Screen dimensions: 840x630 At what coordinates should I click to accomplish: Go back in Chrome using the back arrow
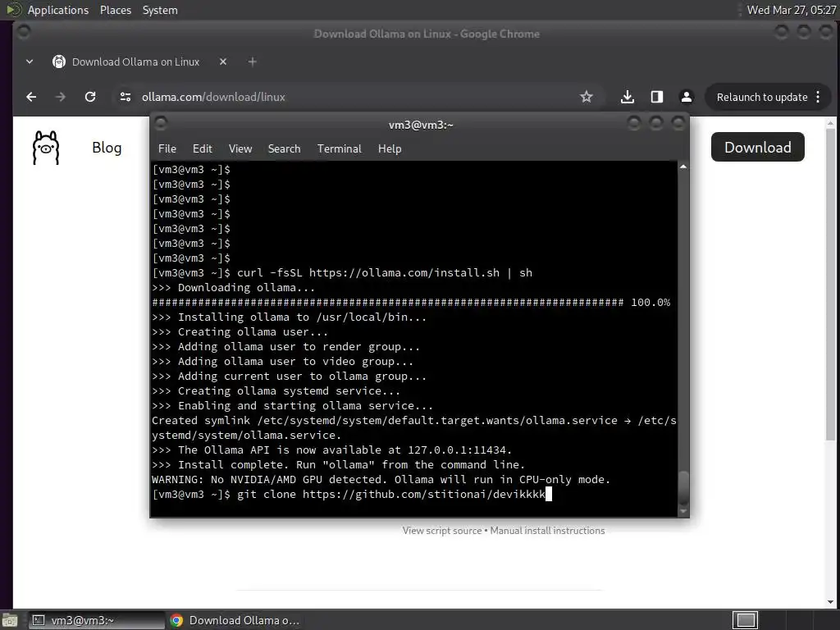point(31,97)
